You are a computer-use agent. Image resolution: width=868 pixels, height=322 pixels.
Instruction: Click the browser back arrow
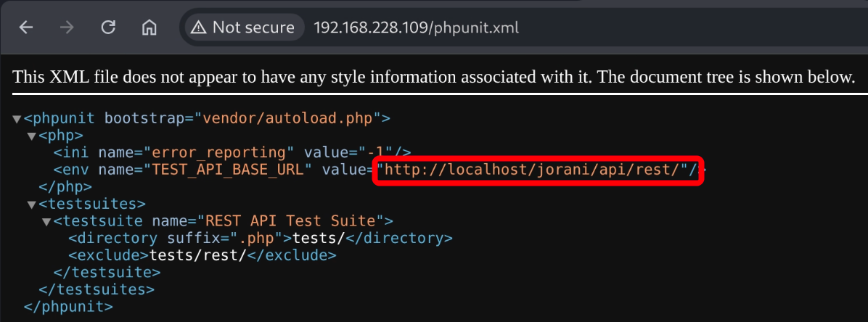tap(26, 28)
